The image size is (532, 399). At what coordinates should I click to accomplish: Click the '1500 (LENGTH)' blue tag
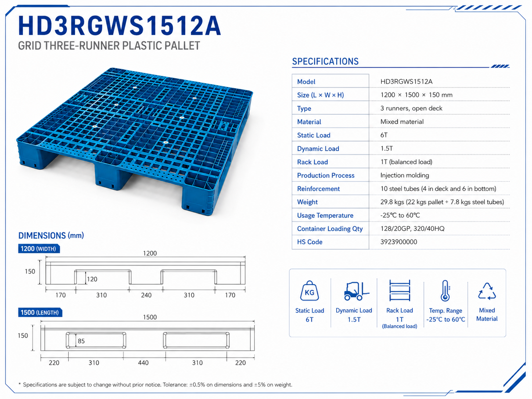40,313
